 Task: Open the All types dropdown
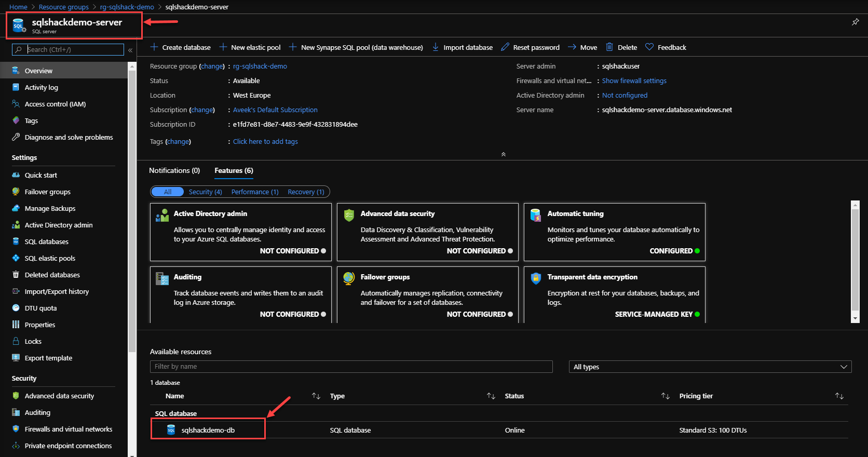[x=710, y=367]
